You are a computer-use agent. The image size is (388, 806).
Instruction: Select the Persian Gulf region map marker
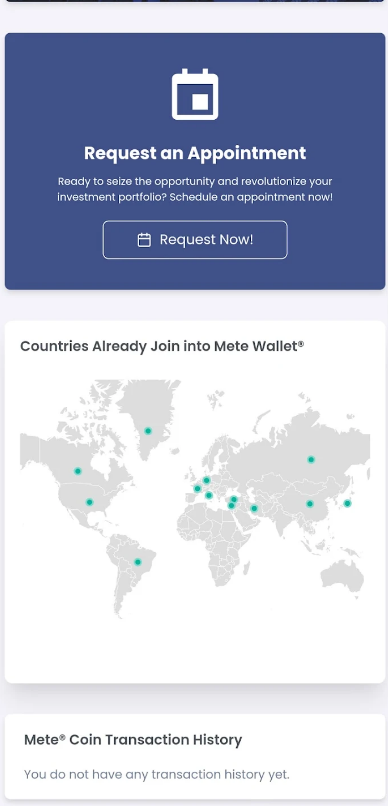pyautogui.click(x=254, y=508)
